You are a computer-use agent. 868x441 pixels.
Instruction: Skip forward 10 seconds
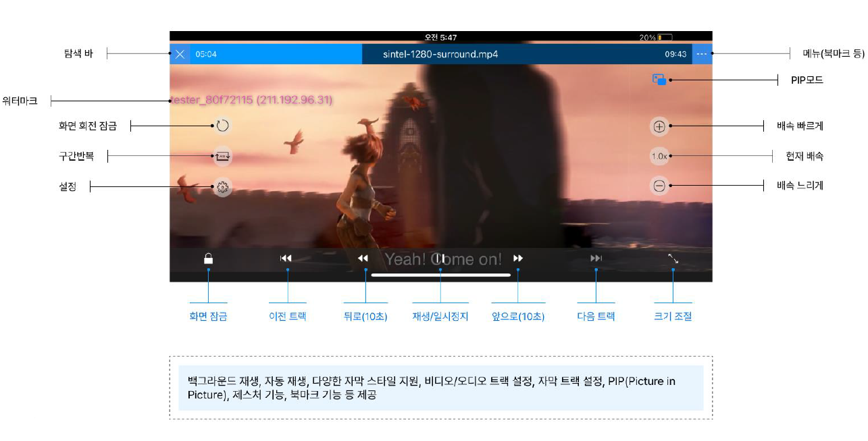click(x=518, y=258)
